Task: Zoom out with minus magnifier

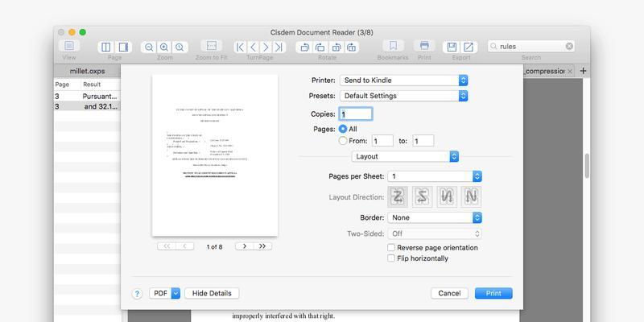Action: [x=149, y=47]
